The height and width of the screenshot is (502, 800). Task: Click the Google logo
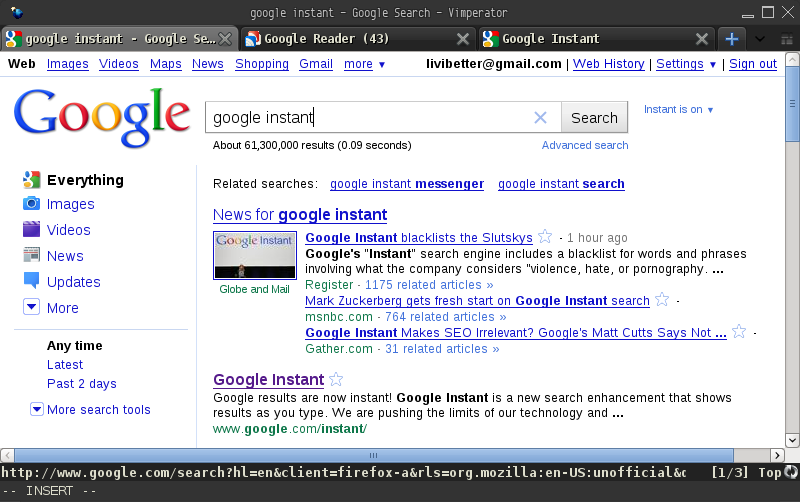point(102,117)
